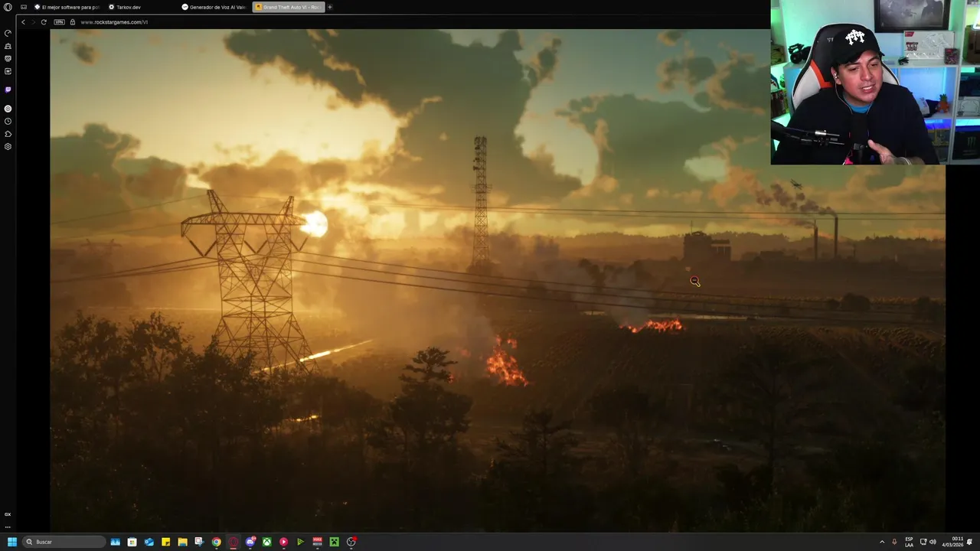
Task: Open Twitch panel in Opera sidebar
Action: 8,90
